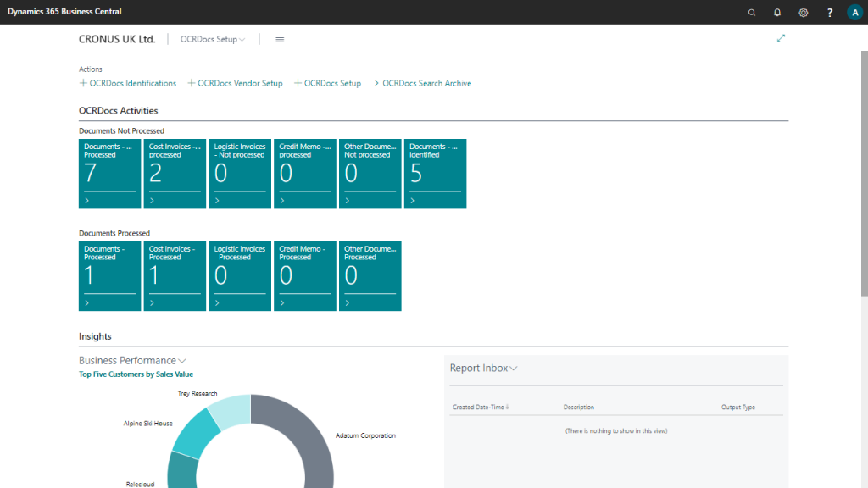The height and width of the screenshot is (488, 868).
Task: Select the OCRDocs Identifications action
Action: [128, 83]
